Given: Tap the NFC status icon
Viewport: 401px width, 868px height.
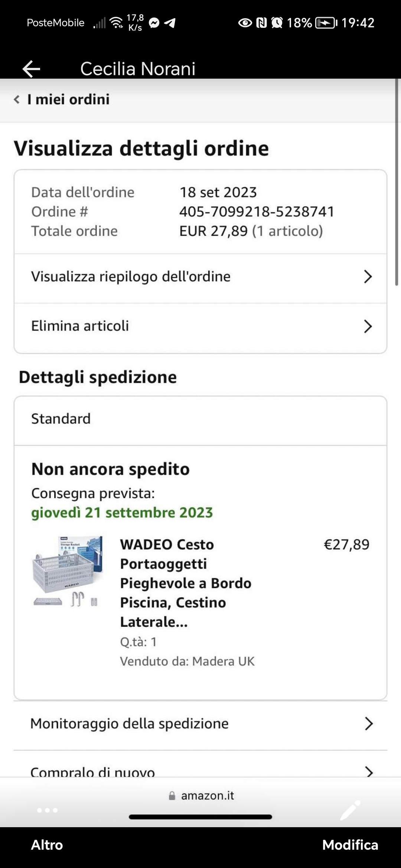Looking at the screenshot, I should [261, 23].
